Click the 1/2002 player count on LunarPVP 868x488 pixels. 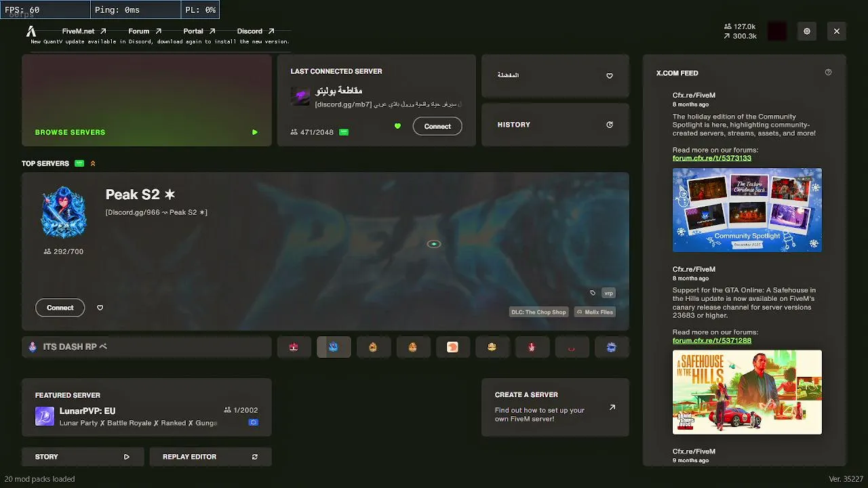tap(241, 410)
